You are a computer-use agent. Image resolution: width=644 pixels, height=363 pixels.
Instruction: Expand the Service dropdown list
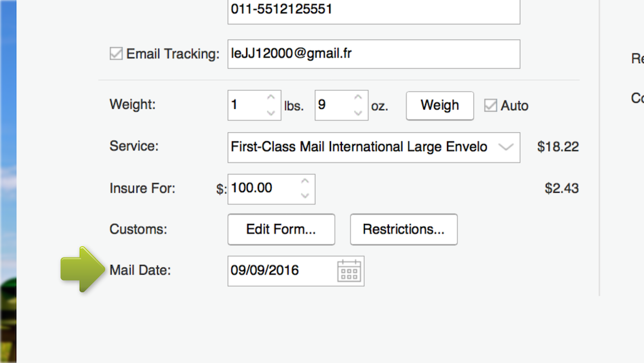click(506, 147)
